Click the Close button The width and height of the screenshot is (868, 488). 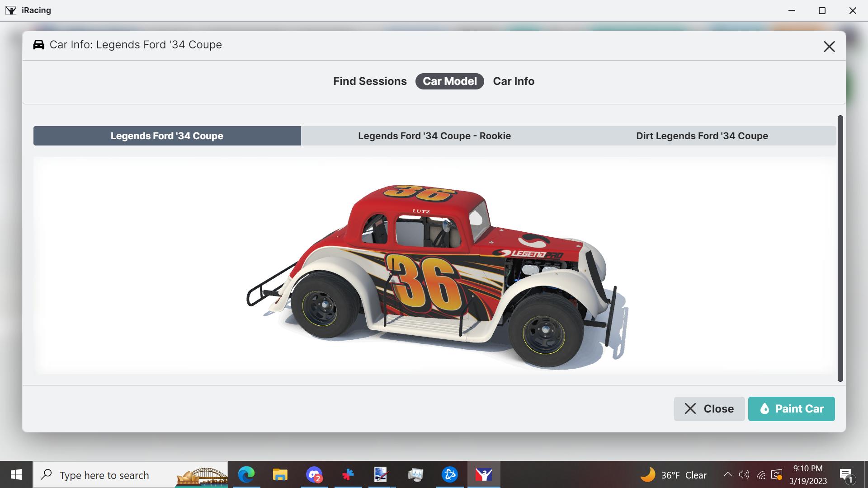[709, 409]
